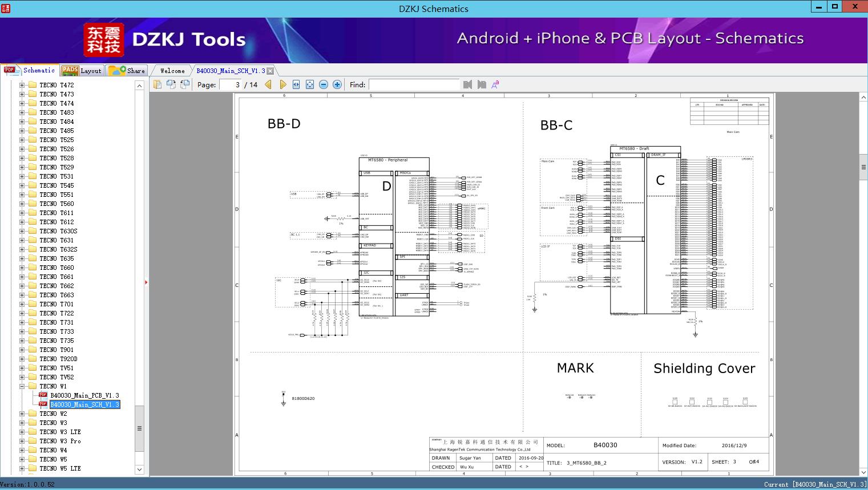Find previous search match
Image resolution: width=868 pixels, height=490 pixels.
click(x=468, y=84)
